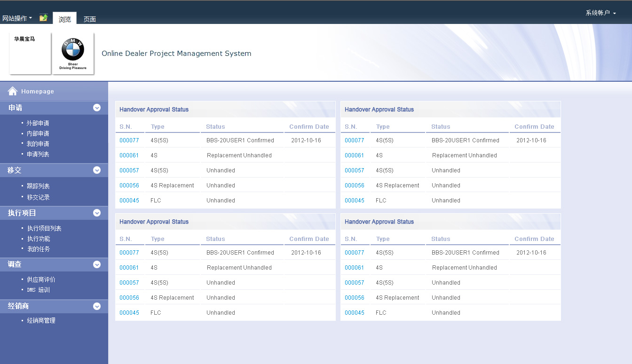Collapse the 经销商 section chevron

(97, 306)
